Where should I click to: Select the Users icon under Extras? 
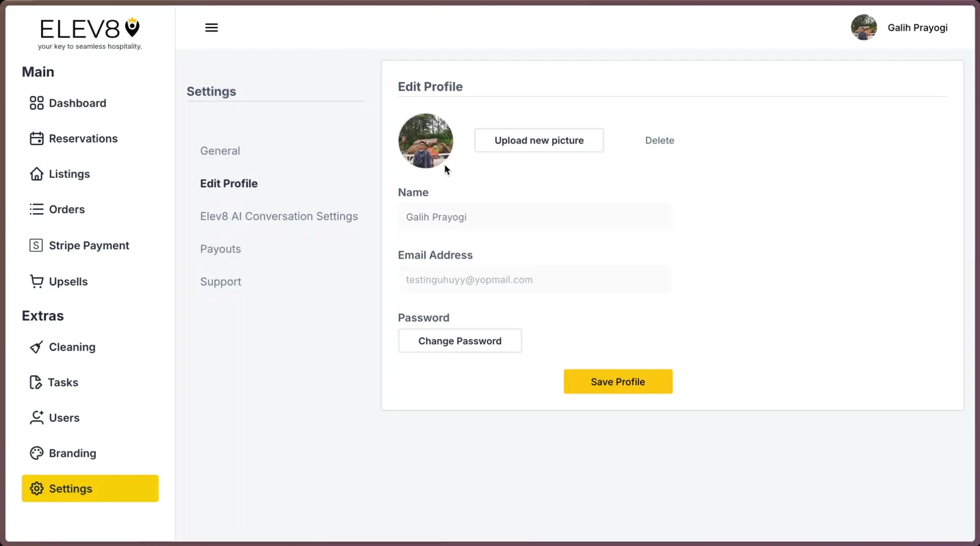(x=36, y=417)
